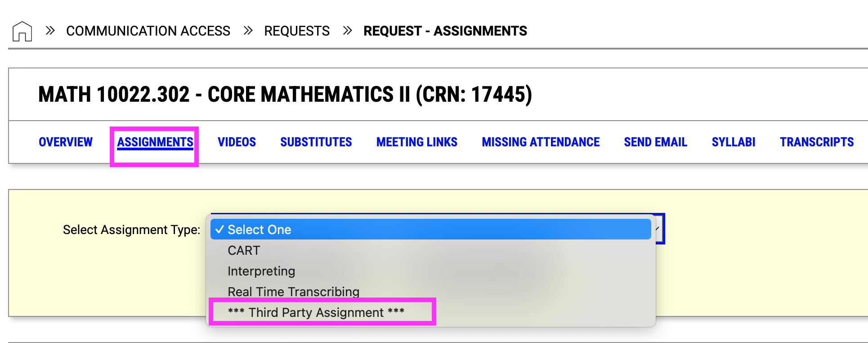Select the Substitutes tab

(x=316, y=142)
